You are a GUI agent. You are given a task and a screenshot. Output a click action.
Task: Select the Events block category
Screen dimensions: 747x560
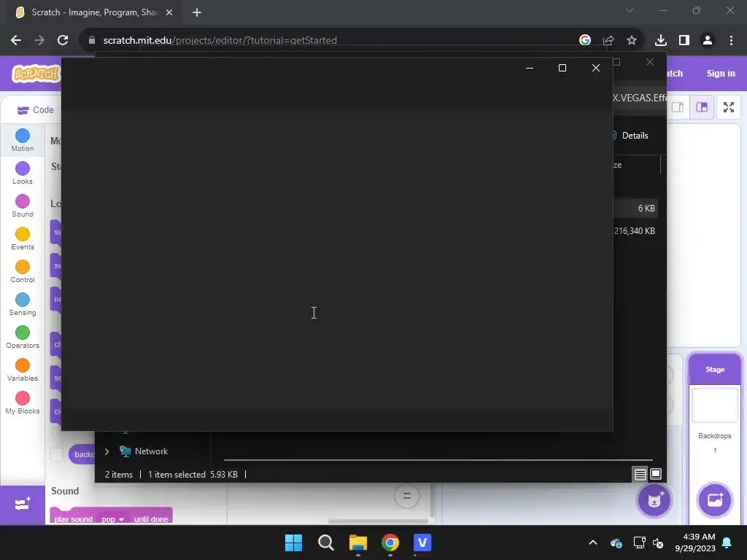[23, 239]
